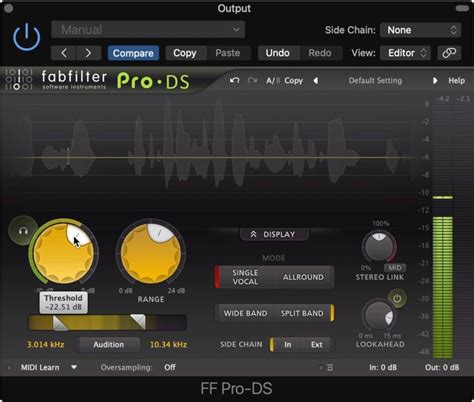Screen dimensions: 474x402
Task: Open the Manual preset dropdown
Action: click(x=148, y=30)
